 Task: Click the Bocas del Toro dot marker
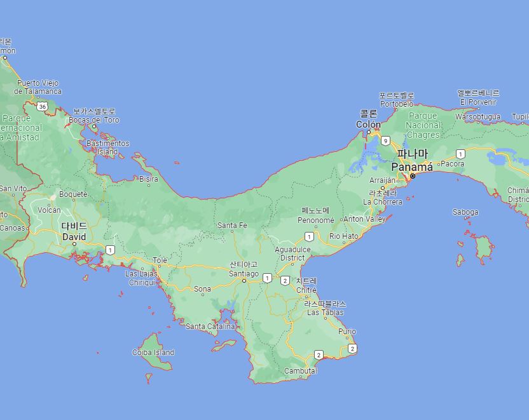94,126
